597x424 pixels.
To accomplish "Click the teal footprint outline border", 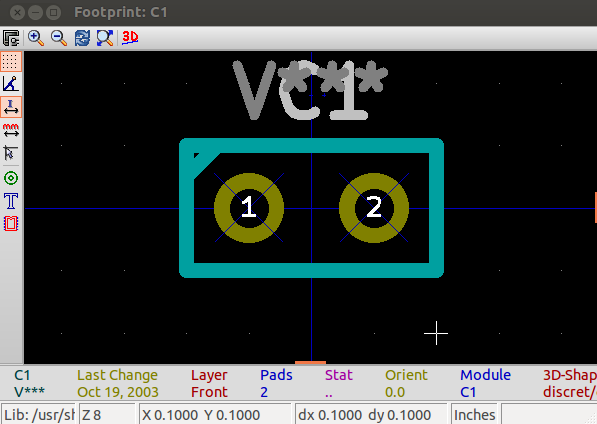I will [311, 145].
